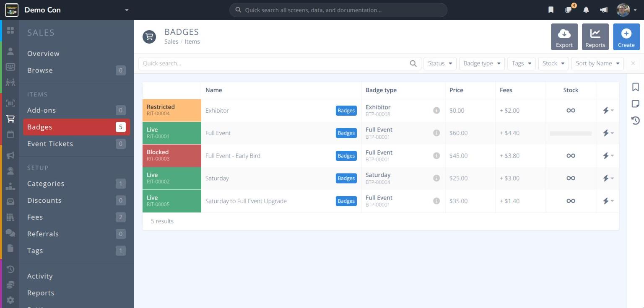Screen dimensions: 644x308
Task: Clear filters with the X button
Action: tap(633, 63)
